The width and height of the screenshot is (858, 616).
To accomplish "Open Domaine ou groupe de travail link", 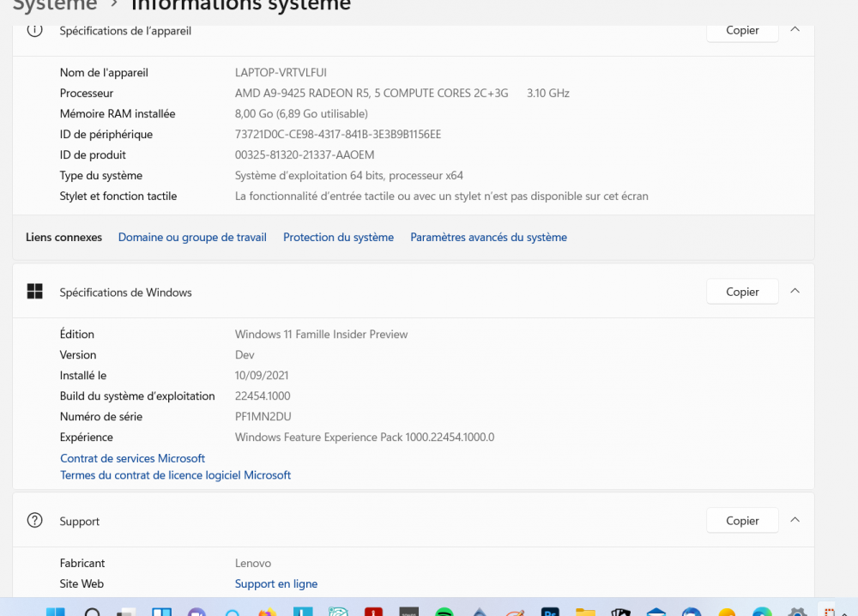I will pyautogui.click(x=192, y=237).
